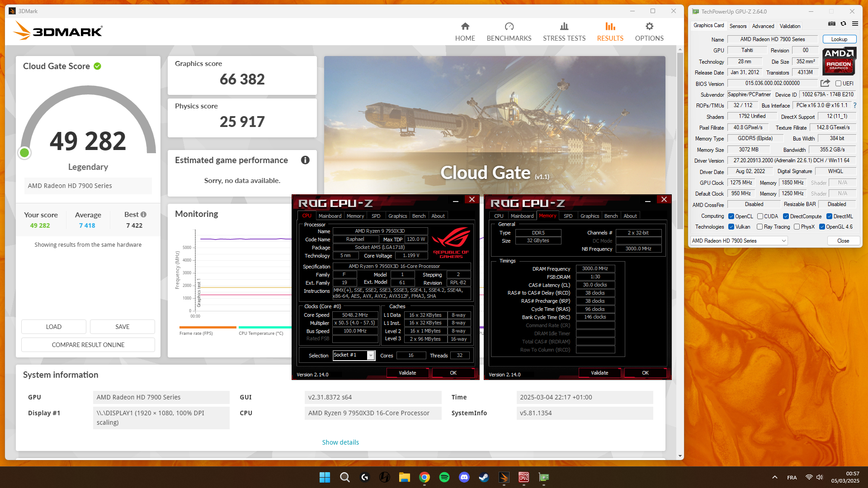
Task: Click the Bus Interface question mark in GPU-Z
Action: pos(854,105)
